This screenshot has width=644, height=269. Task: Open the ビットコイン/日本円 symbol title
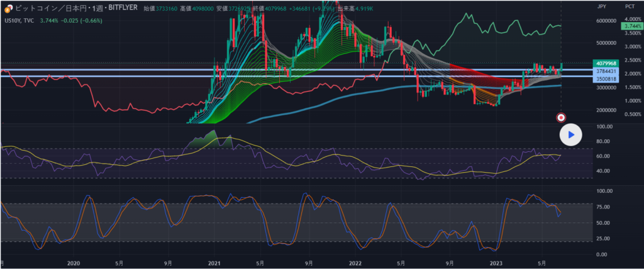(44, 9)
